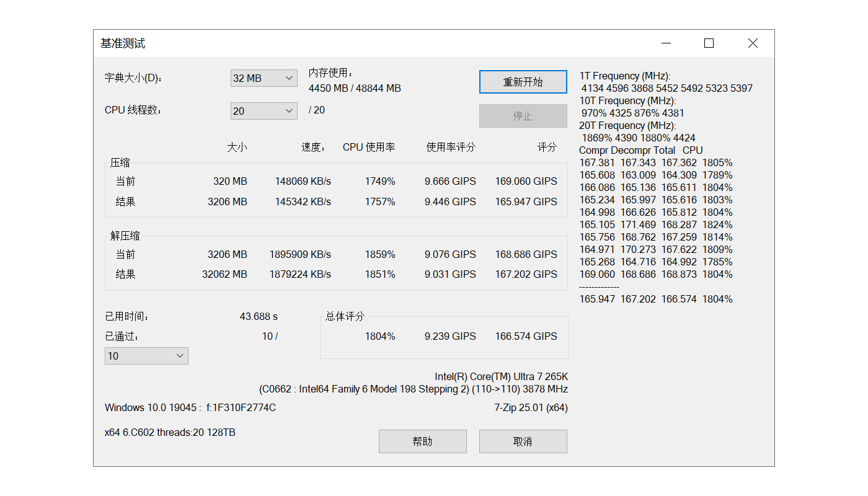Open the 已通过 passes dropdown showing 10
868x496 pixels.
(146, 356)
